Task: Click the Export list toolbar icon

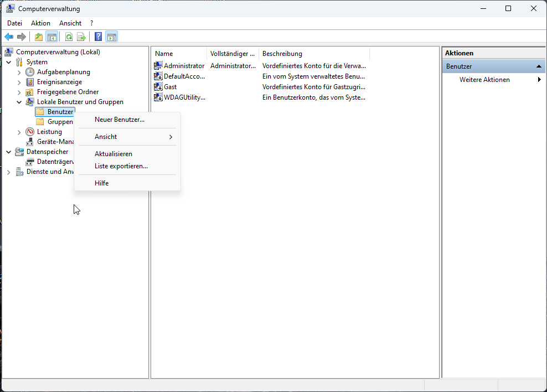Action: pos(81,37)
